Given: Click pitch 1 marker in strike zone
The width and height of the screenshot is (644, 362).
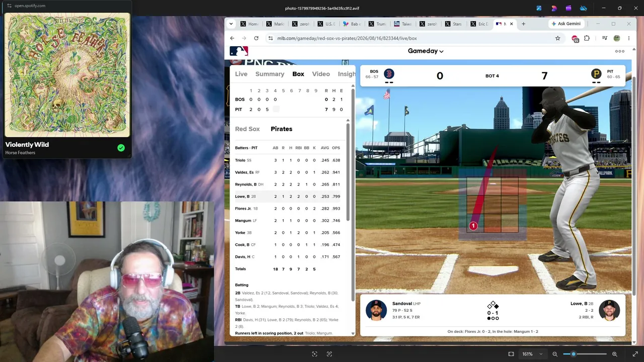Looking at the screenshot, I should [x=473, y=226].
